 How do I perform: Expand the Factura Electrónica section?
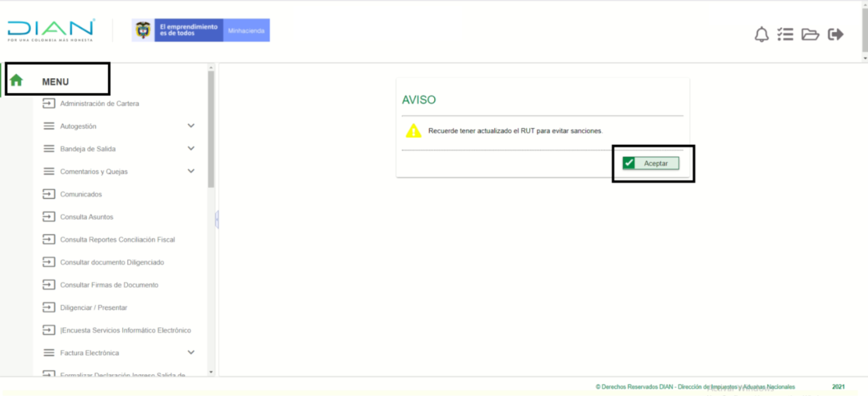(191, 352)
